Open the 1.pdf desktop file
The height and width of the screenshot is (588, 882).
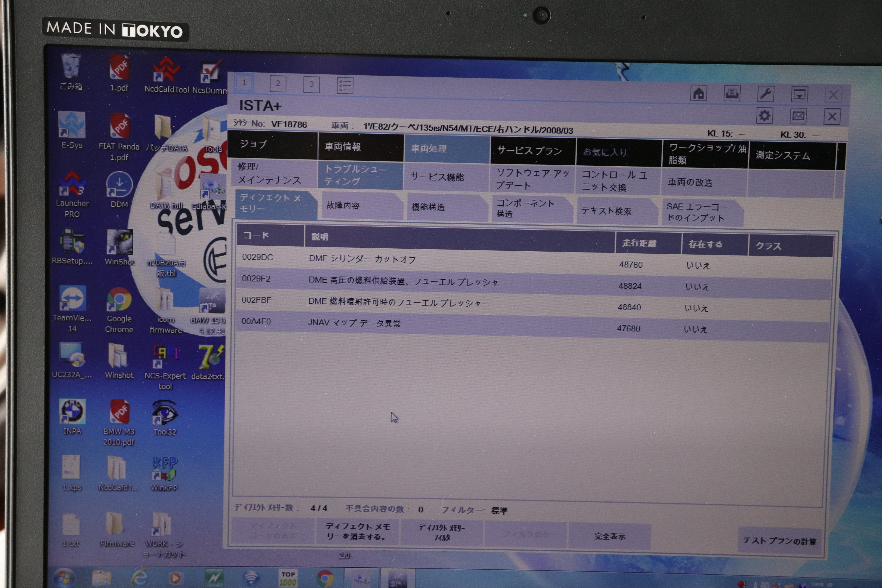[x=119, y=73]
